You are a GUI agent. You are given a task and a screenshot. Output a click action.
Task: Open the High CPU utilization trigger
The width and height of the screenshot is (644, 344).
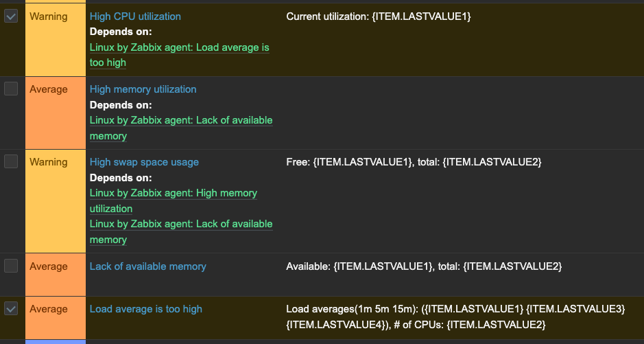[x=135, y=16]
